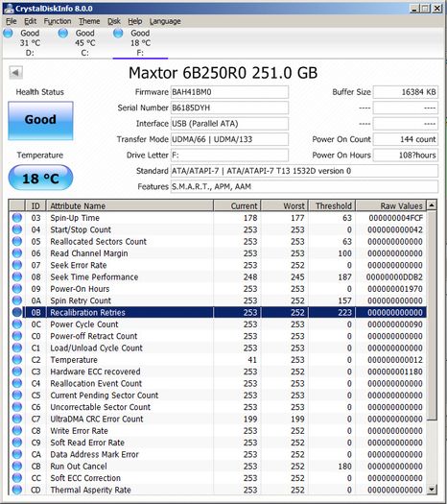Open the Edit menu
The image size is (447, 504).
[30, 21]
